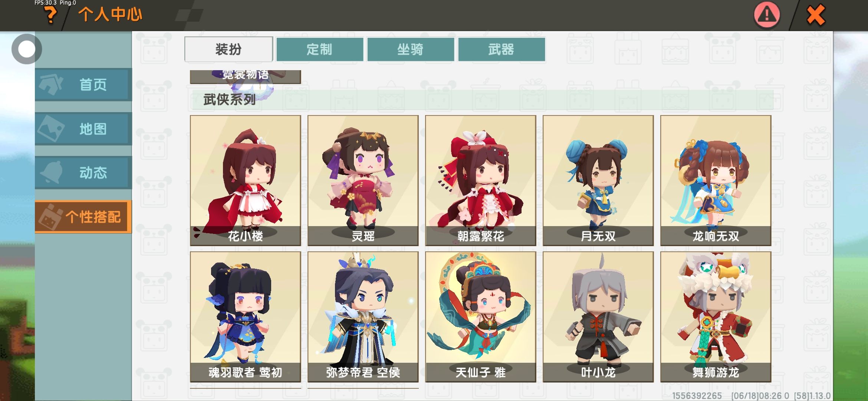The height and width of the screenshot is (401, 868).
Task: Select the 灵瑶 costume card
Action: pyautogui.click(x=363, y=180)
